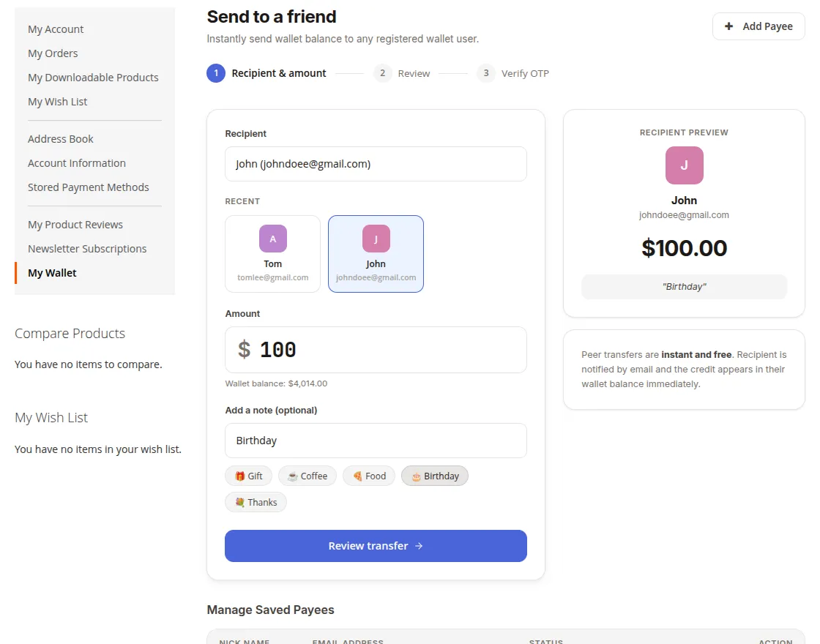The image size is (820, 644).
Task: Open Address Book
Action: click(61, 139)
